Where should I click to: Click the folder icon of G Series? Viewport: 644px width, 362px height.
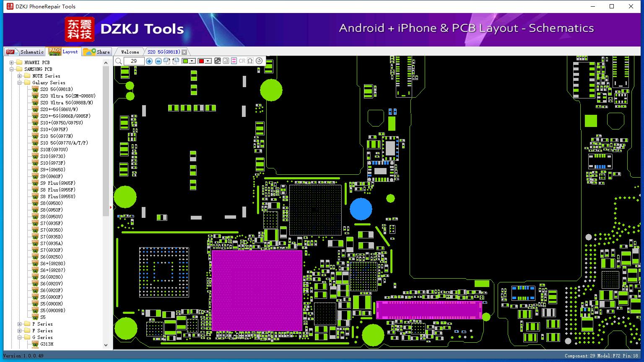pyautogui.click(x=27, y=337)
